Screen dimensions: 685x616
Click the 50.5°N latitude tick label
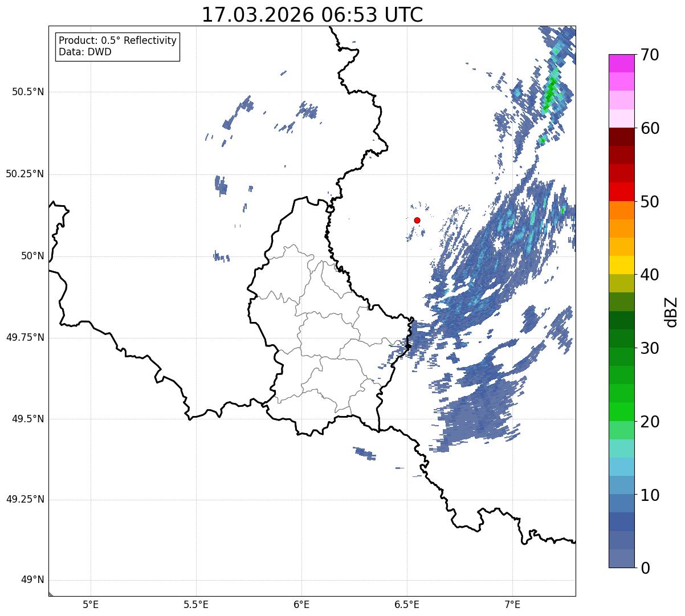(x=28, y=92)
